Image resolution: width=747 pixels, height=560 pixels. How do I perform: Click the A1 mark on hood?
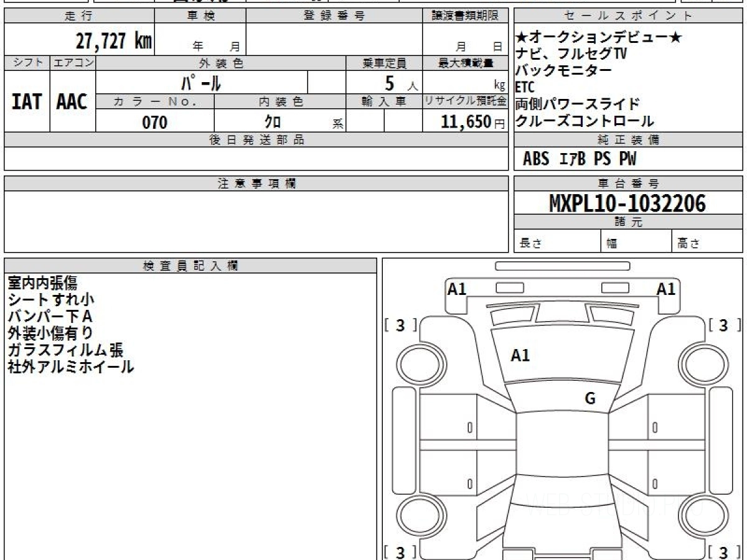coord(520,356)
